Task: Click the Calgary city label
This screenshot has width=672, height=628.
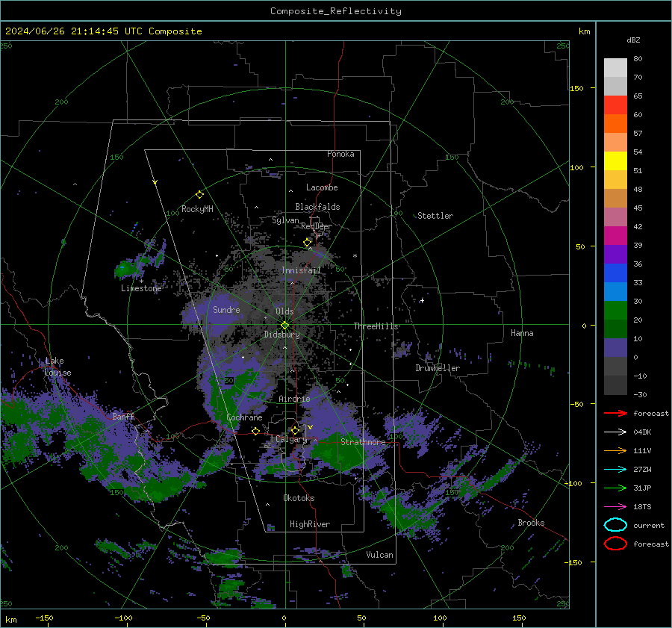Action: tap(291, 439)
